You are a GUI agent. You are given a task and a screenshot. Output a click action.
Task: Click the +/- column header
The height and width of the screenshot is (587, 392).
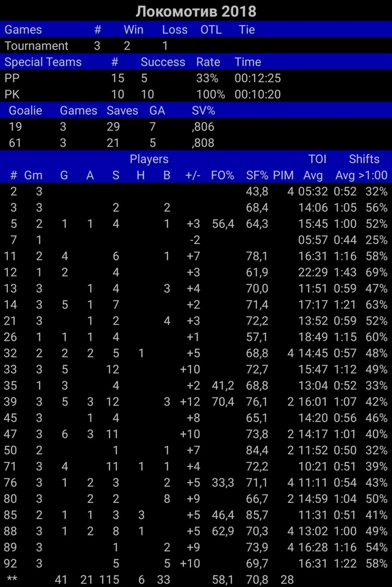tap(193, 175)
